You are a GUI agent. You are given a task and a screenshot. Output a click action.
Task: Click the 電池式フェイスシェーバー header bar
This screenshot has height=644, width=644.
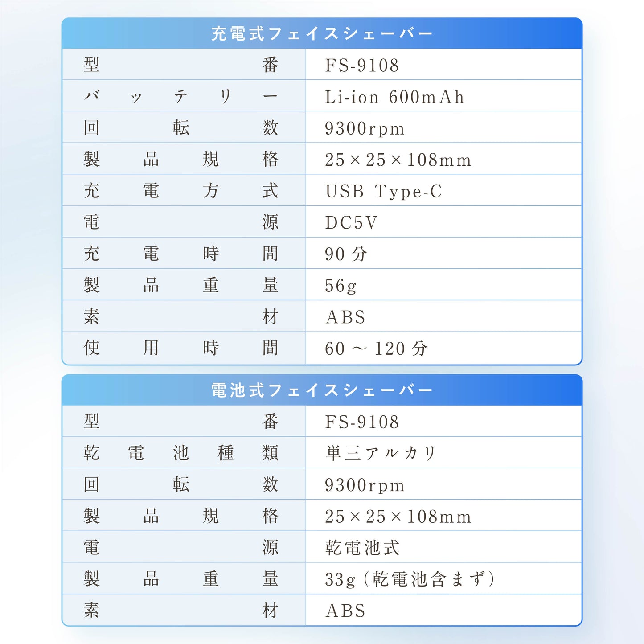point(322,390)
